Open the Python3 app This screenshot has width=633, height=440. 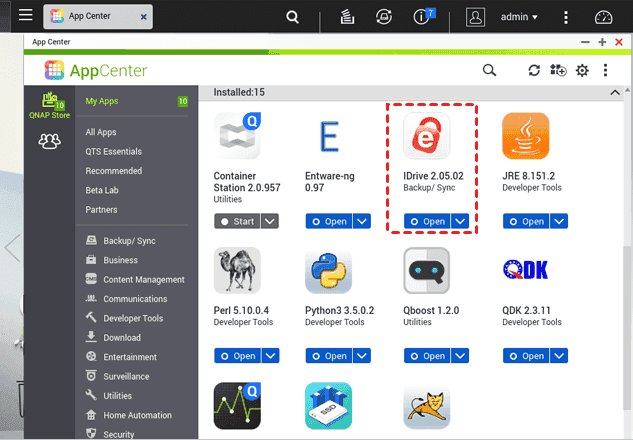click(329, 356)
